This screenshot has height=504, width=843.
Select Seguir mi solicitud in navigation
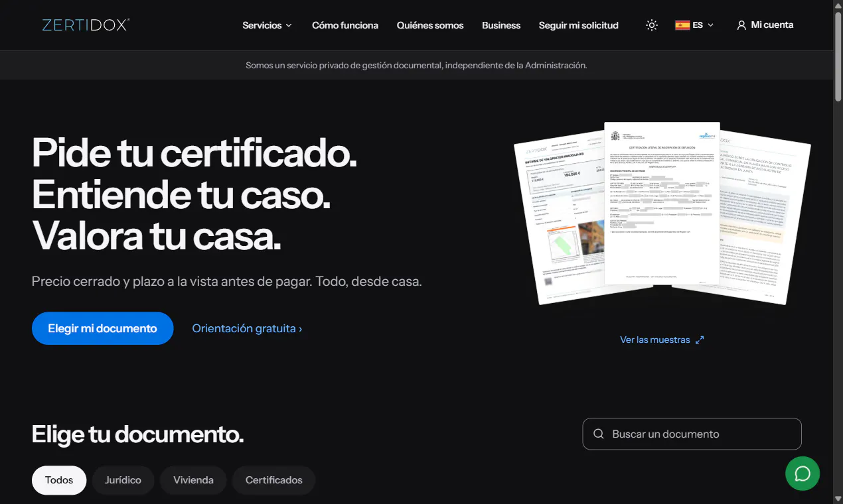[x=579, y=25]
